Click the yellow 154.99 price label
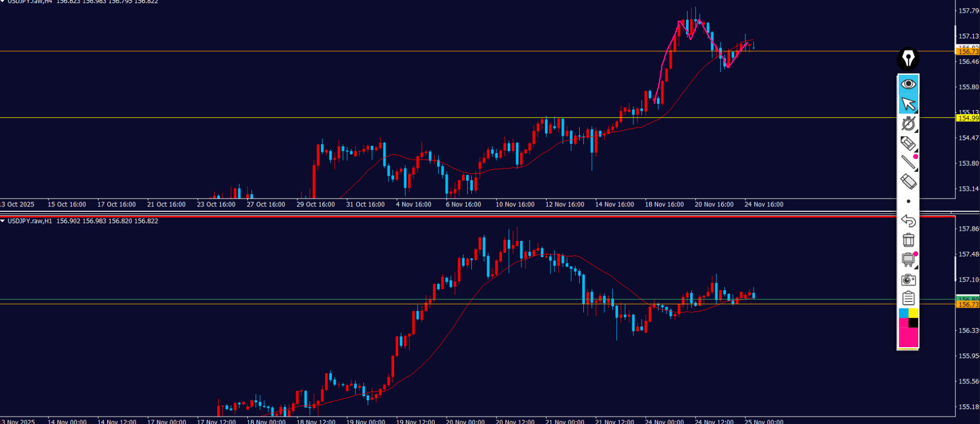This screenshot has width=980, height=424. (x=968, y=118)
